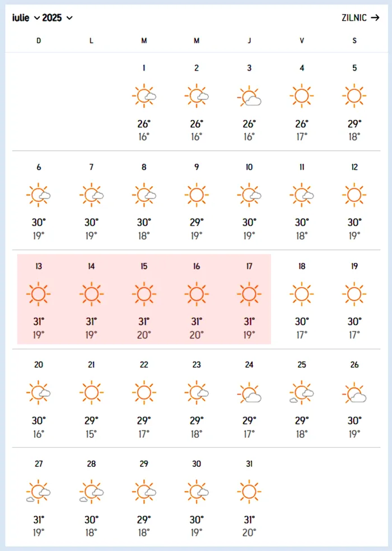Open the iulie month dropdown

(x=26, y=18)
